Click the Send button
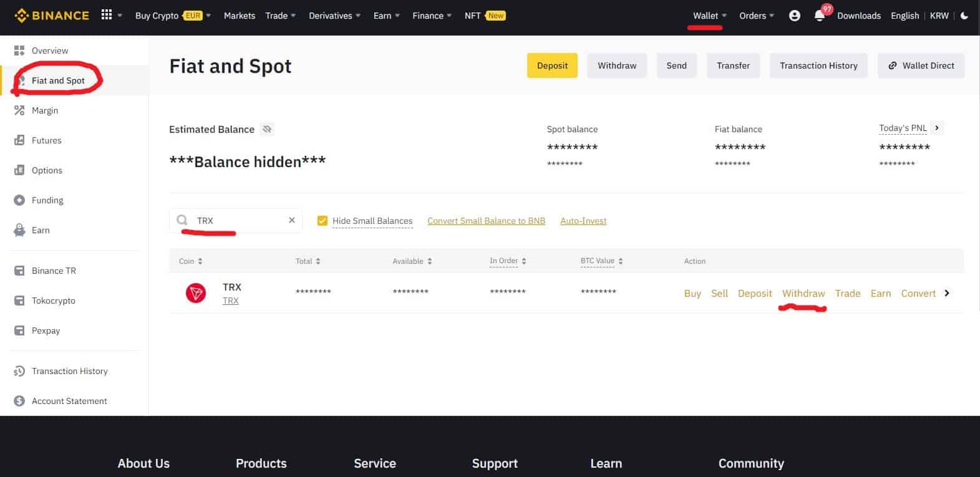980x477 pixels. [676, 65]
